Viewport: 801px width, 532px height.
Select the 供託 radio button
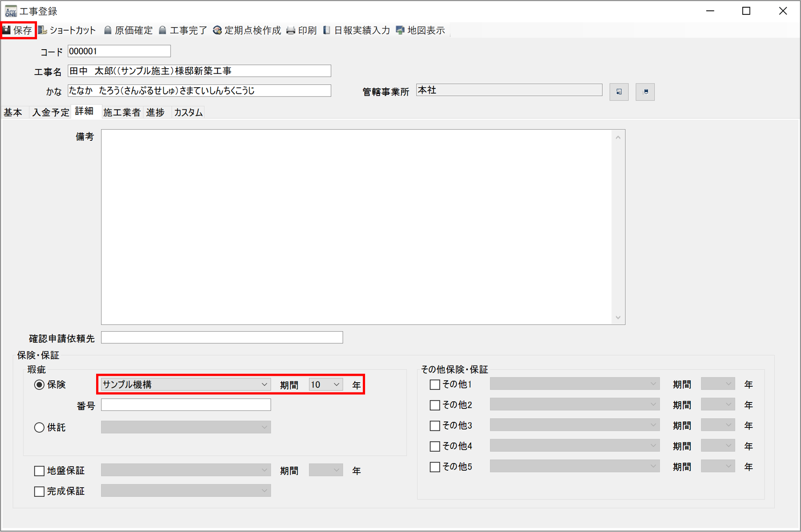39,427
